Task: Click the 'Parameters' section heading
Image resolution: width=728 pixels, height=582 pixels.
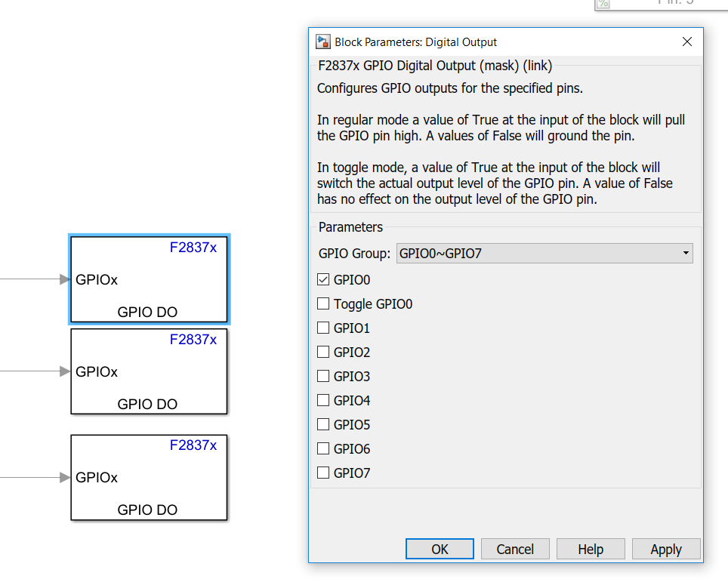Action: (x=350, y=227)
